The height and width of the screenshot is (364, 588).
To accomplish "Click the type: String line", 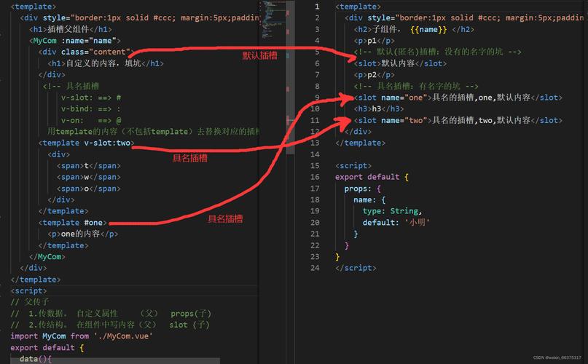I will (x=391, y=211).
